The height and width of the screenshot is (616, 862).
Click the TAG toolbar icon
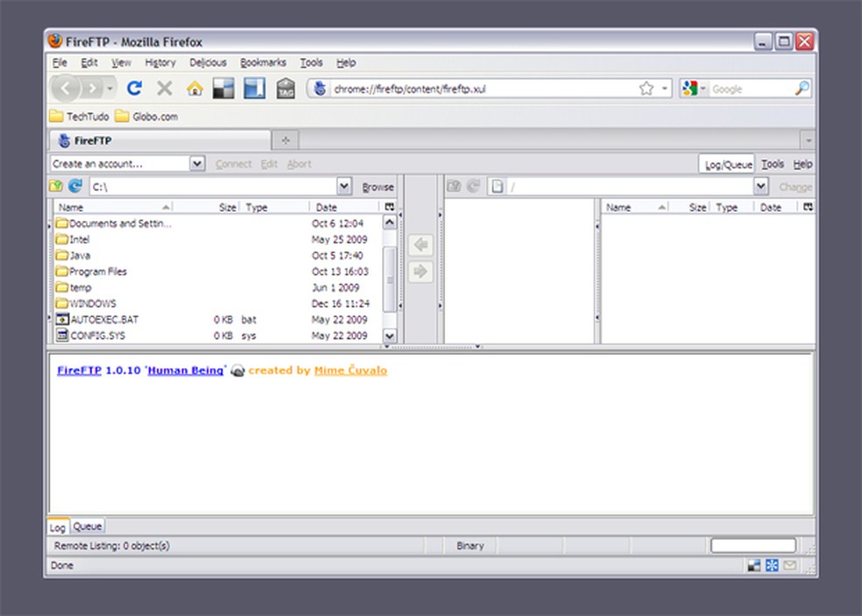(x=286, y=88)
